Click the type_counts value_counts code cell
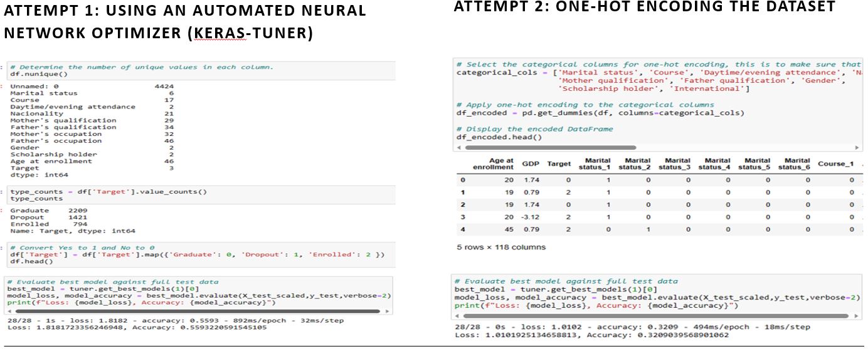Image resolution: width=868 pixels, height=349 pixels. pos(199,195)
